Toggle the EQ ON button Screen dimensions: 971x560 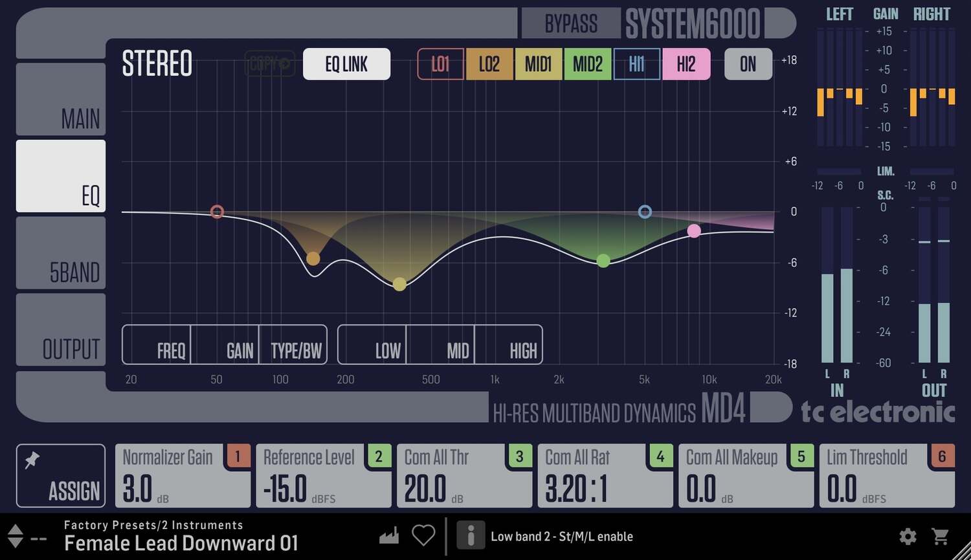coord(748,64)
